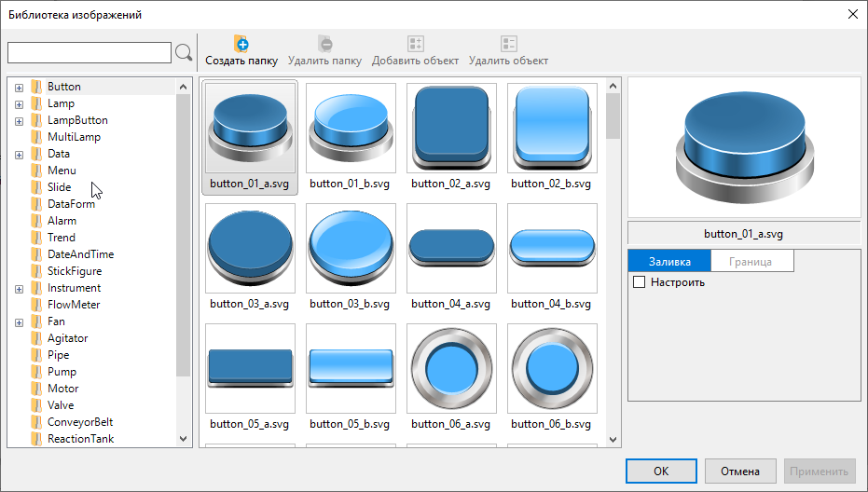
Task: Click folder tree scroll down arrow
Action: tap(184, 439)
